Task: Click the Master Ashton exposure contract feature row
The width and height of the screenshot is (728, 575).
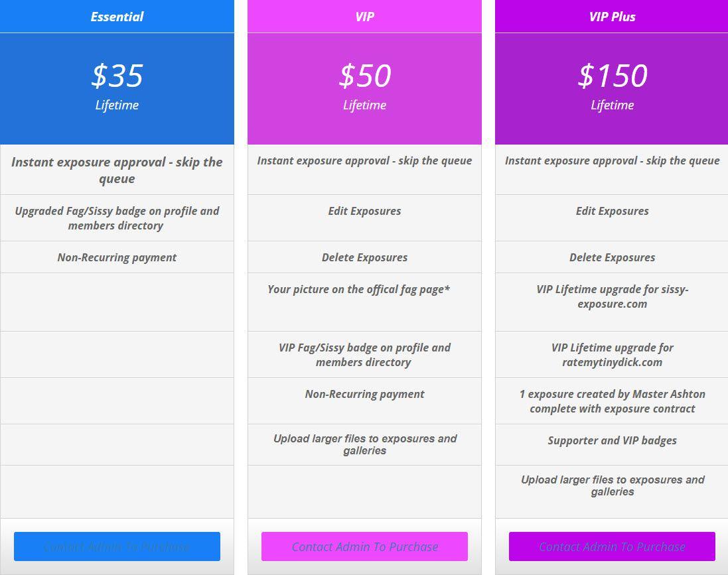Action: pyautogui.click(x=612, y=401)
